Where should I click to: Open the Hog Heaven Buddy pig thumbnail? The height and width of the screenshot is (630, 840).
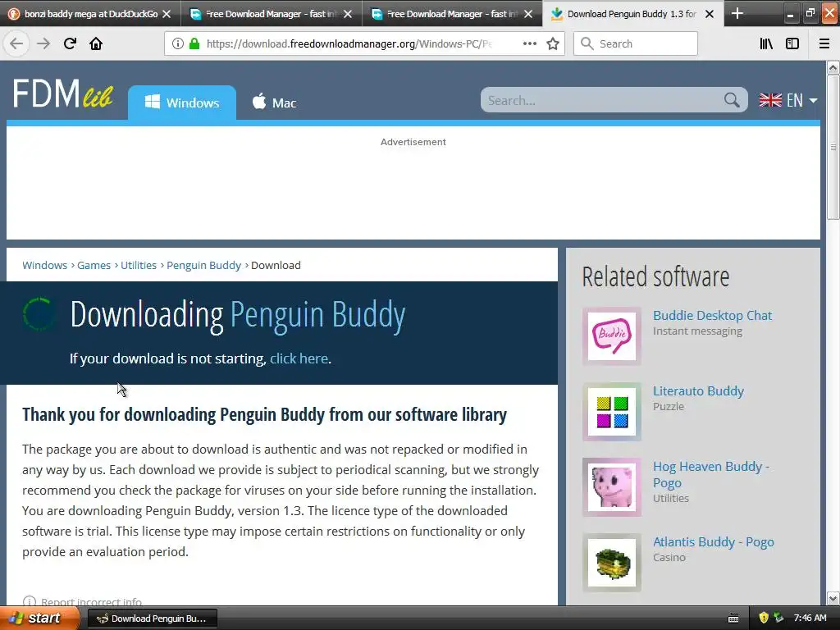point(612,487)
